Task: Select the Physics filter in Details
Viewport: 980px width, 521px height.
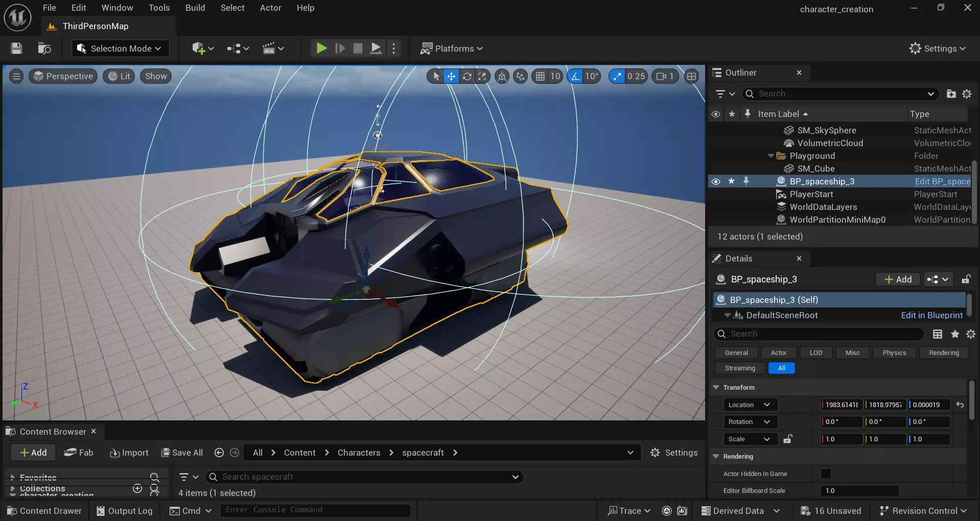Action: tap(894, 353)
